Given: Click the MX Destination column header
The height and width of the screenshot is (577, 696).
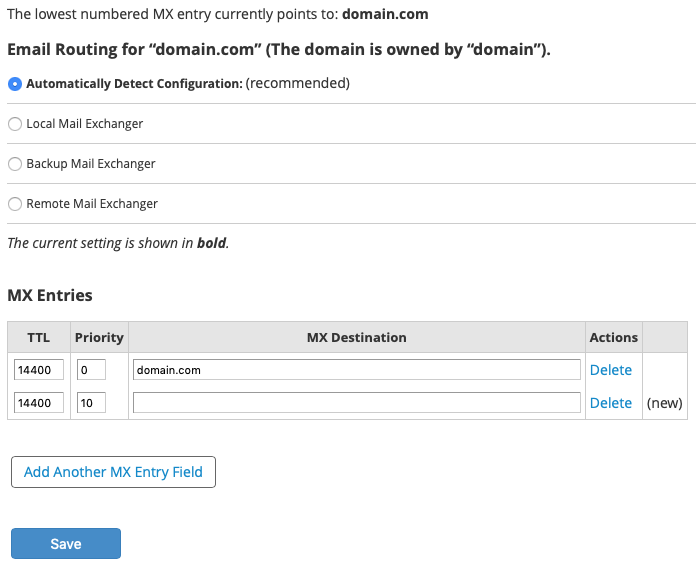Looking at the screenshot, I should [356, 338].
